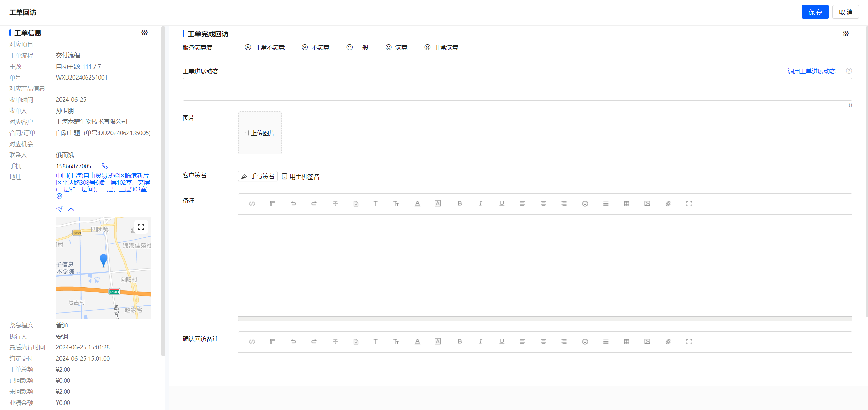This screenshot has height=410, width=868.
Task: Insert image in 确认回访备注 editor
Action: 647,342
